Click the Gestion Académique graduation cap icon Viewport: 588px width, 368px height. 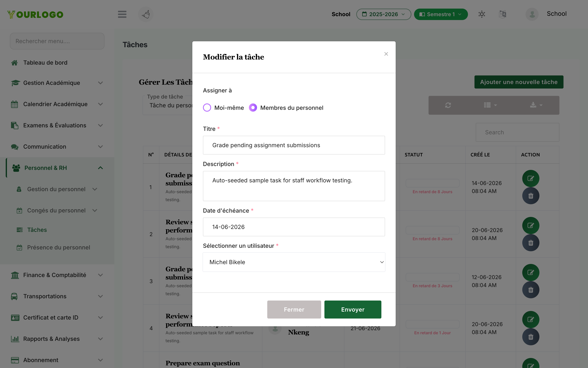pos(15,83)
